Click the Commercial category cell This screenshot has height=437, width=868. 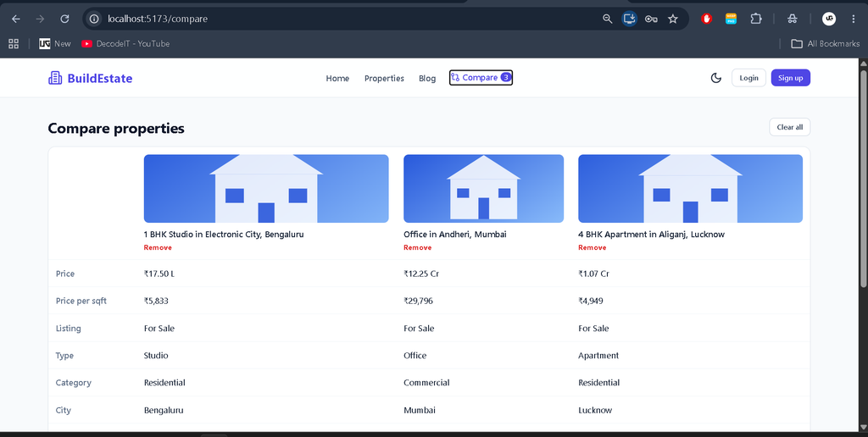point(426,383)
